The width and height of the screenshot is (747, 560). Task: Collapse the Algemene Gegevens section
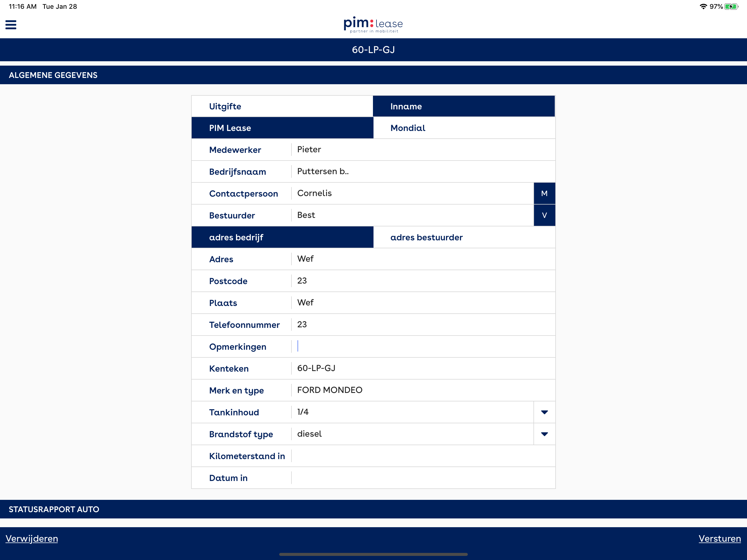click(373, 75)
